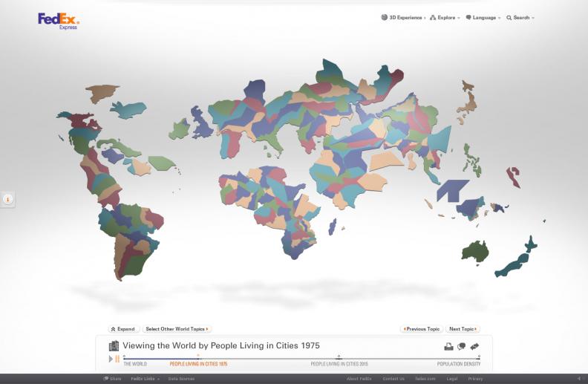This screenshot has height=384, width=588.
Task: Go to Previous Topic
Action: [422, 329]
